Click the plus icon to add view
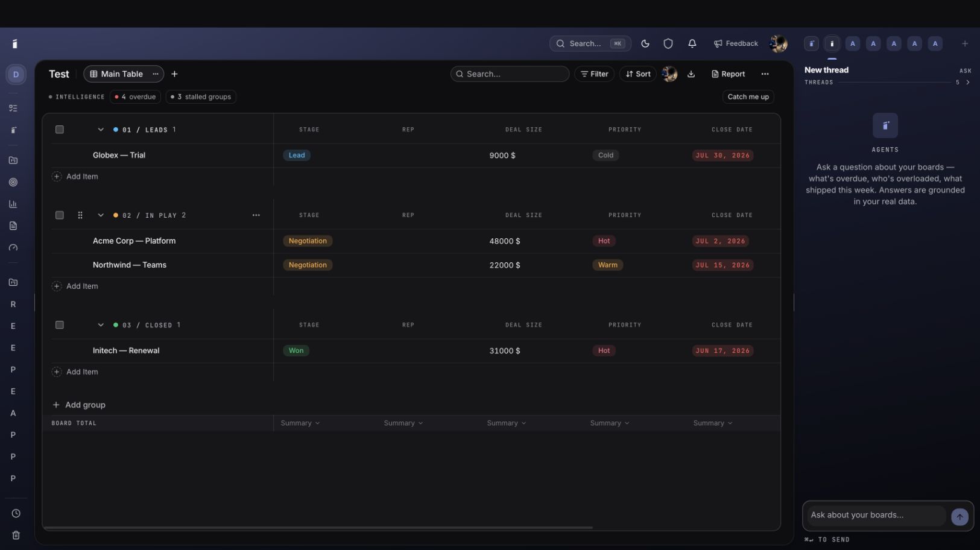The height and width of the screenshot is (550, 980). [174, 74]
